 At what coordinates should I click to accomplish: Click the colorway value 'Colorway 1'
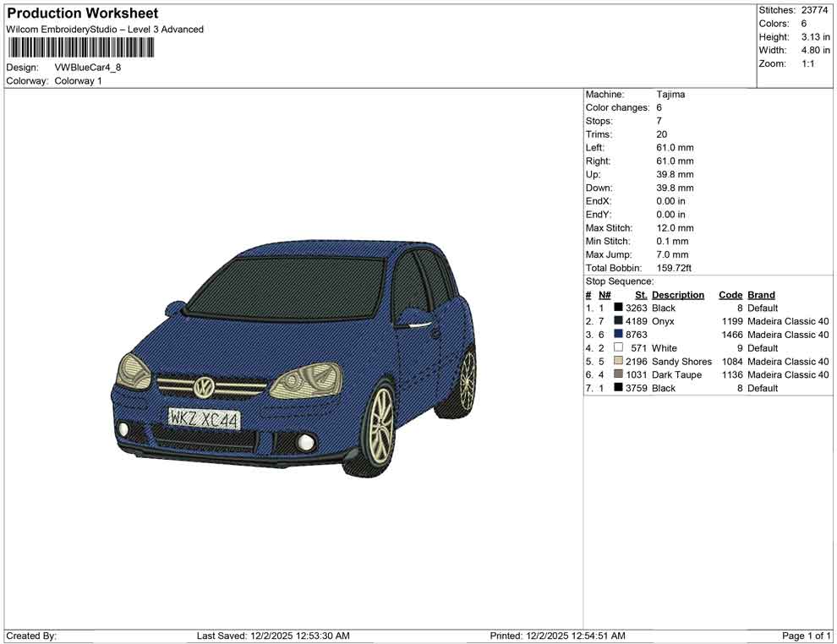coord(78,81)
